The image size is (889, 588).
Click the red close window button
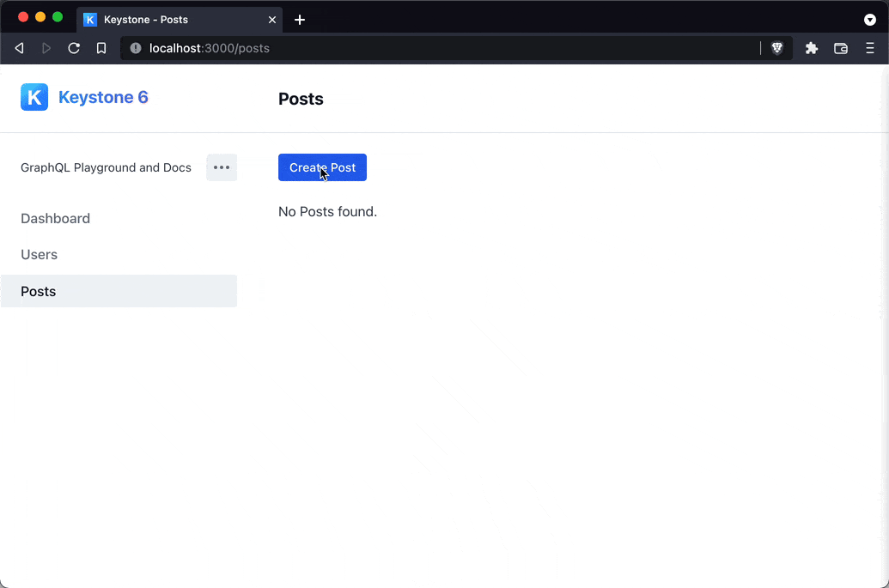pos(23,17)
